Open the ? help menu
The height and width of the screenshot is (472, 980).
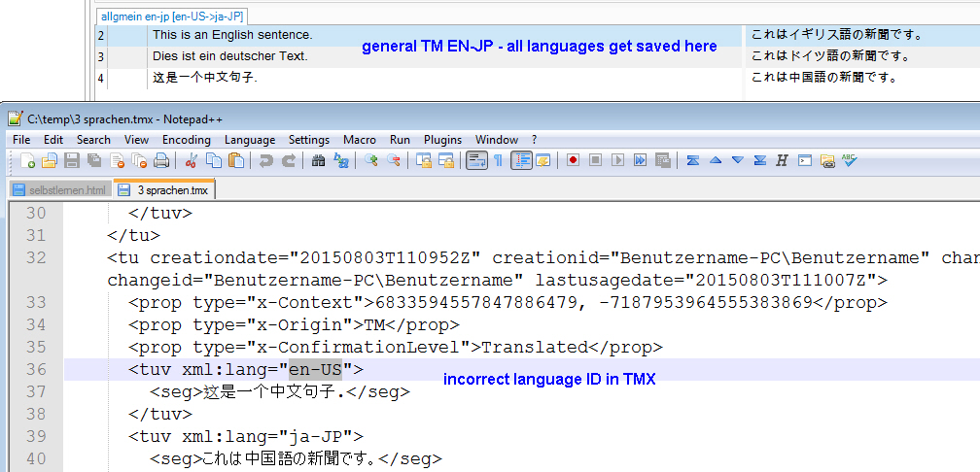point(535,140)
